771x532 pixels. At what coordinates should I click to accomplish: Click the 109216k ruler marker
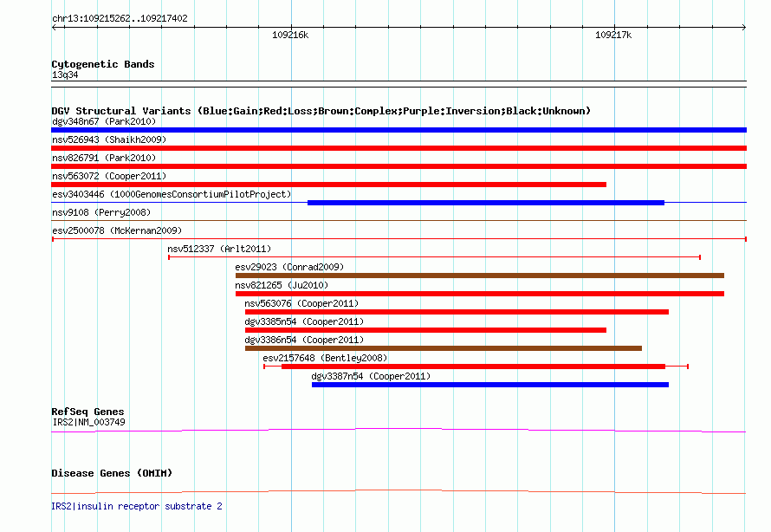(x=290, y=35)
